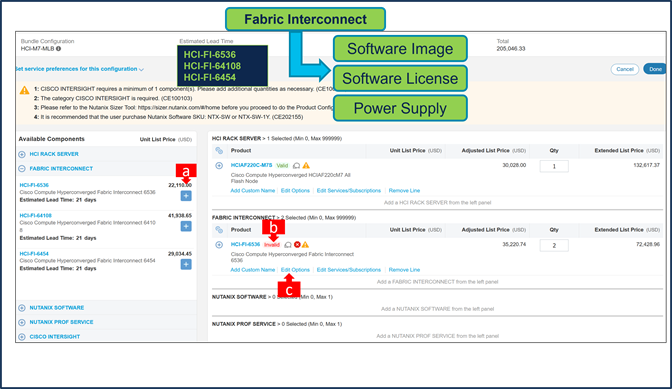Screen dimensions: 672x389
Task: Click the Invalid status badge
Action: tap(272, 245)
